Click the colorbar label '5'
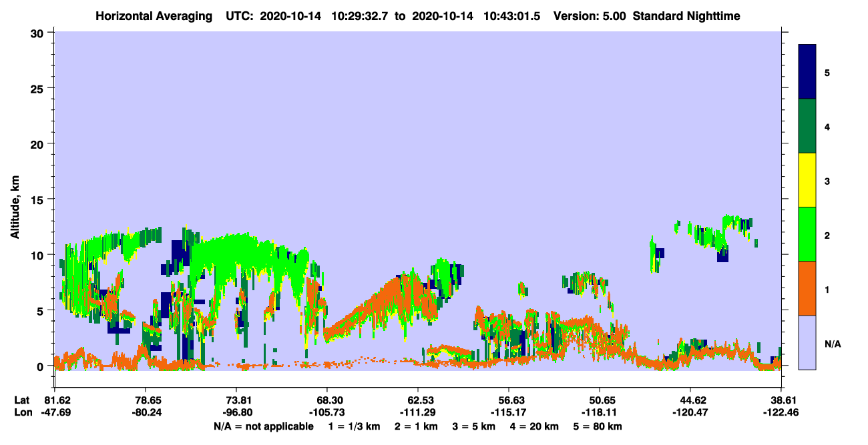The height and width of the screenshot is (445, 868). [x=827, y=72]
